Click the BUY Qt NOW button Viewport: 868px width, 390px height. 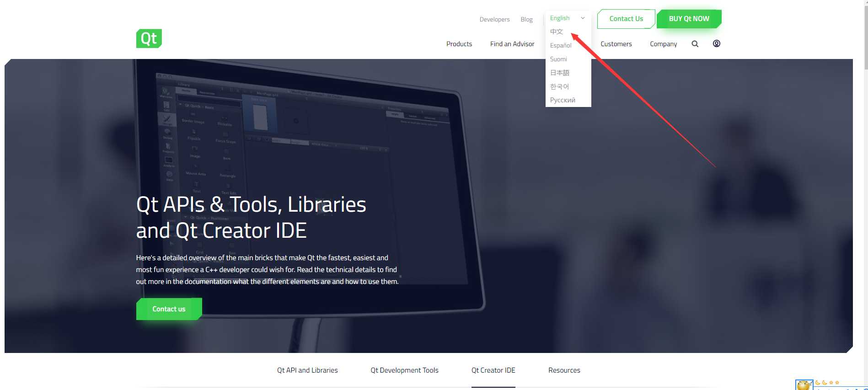689,19
